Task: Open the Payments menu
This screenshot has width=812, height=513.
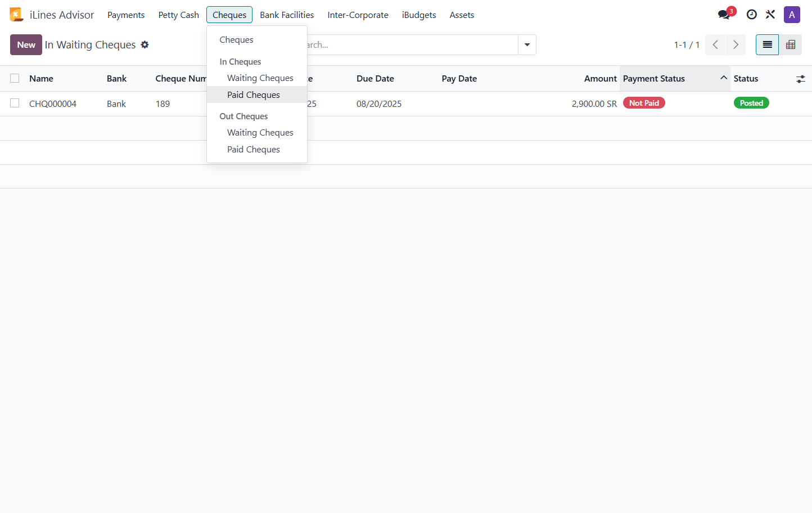Action: pyautogui.click(x=126, y=15)
